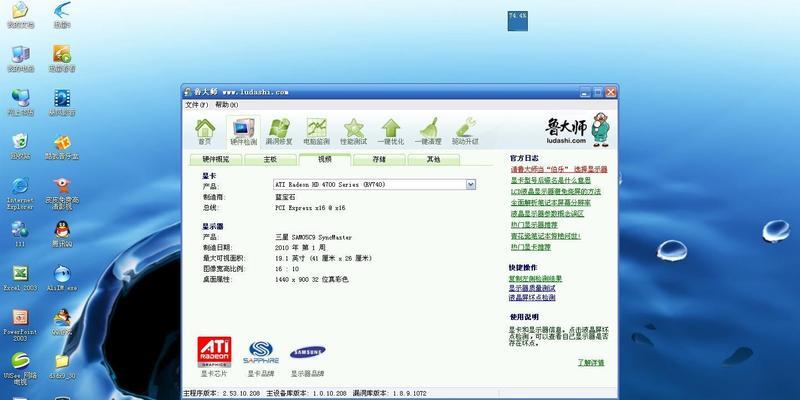This screenshot has width=800, height=400.
Task: Open the PowerPoint 2003 desktop icon
Action: (x=20, y=325)
